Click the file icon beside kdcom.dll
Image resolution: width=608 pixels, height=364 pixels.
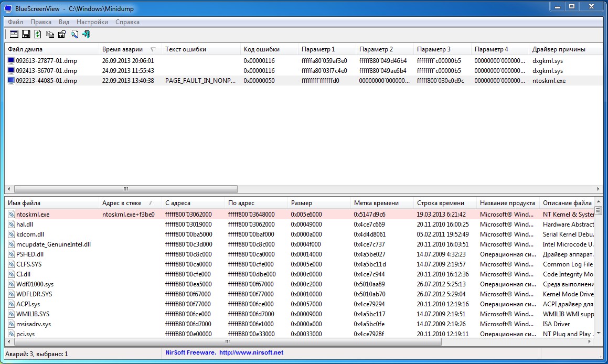point(11,234)
